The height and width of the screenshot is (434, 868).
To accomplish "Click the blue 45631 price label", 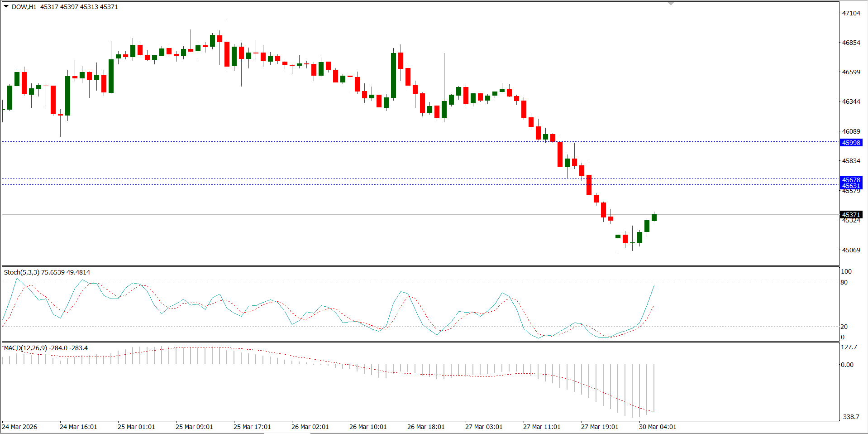I will 851,186.
